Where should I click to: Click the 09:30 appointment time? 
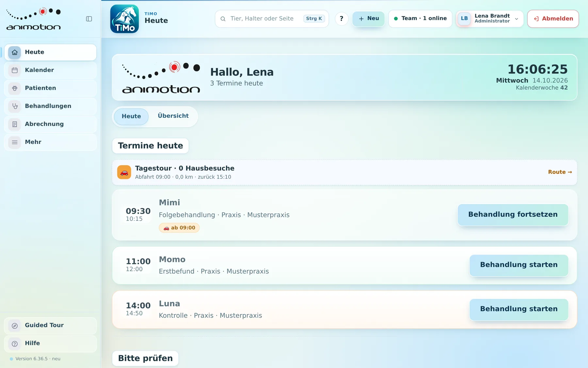(138, 211)
